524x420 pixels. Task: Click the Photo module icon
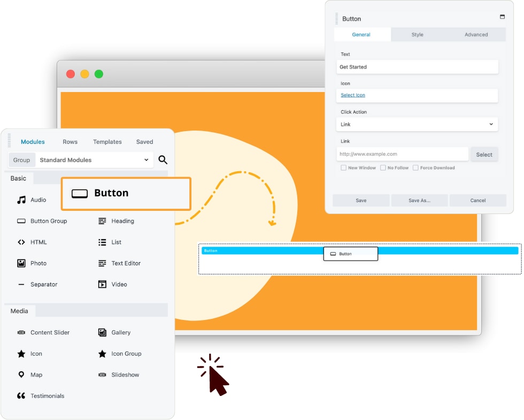(20, 263)
